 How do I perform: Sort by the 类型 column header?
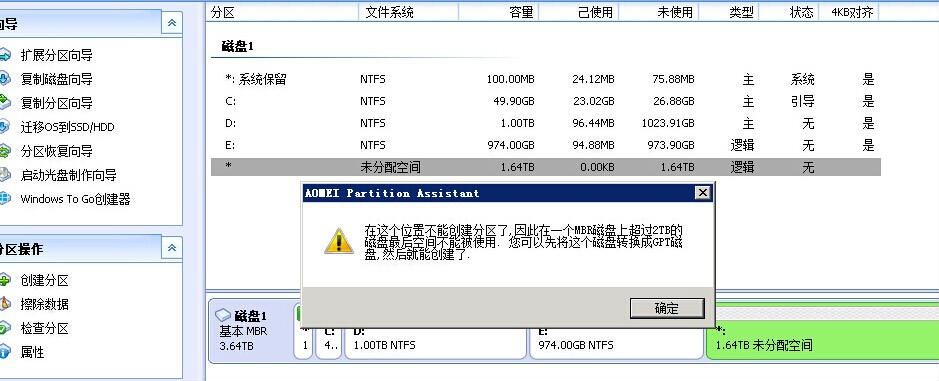pos(729,12)
